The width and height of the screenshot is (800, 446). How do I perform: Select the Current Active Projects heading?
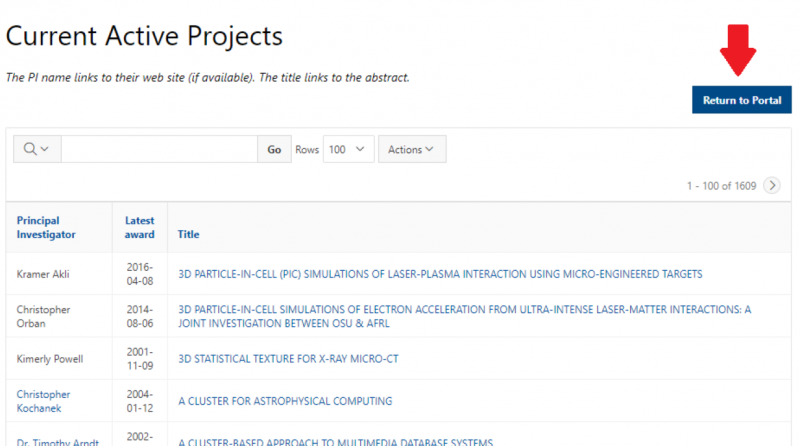coord(144,36)
